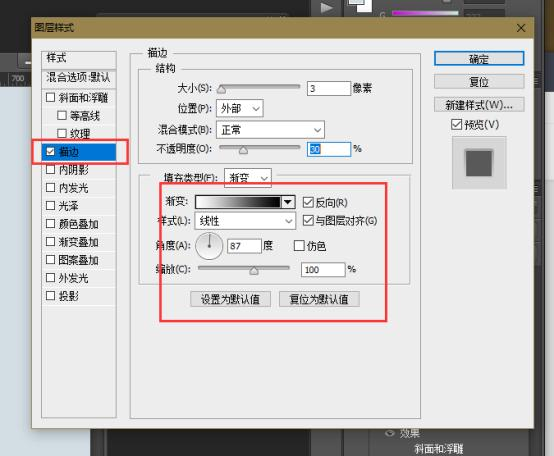Click play icon in Photoshop panel behind dialog
This screenshot has width=554, height=456.
tap(326, 8)
